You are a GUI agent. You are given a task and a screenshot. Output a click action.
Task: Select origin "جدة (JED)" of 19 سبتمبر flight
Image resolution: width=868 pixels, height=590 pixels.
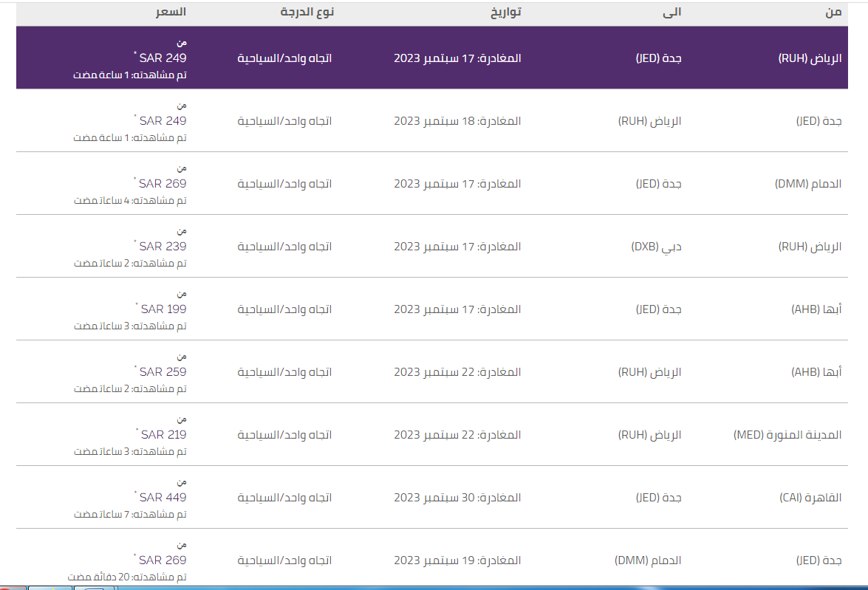(x=819, y=560)
